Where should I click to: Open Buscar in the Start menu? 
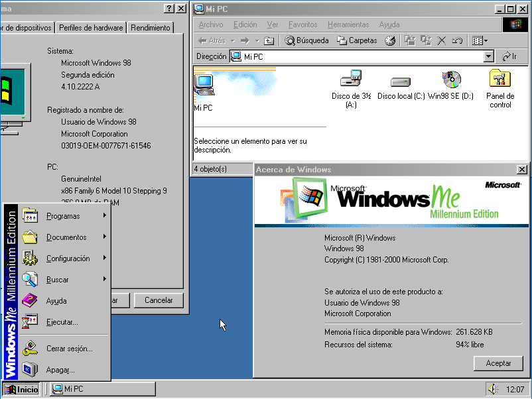coord(65,280)
